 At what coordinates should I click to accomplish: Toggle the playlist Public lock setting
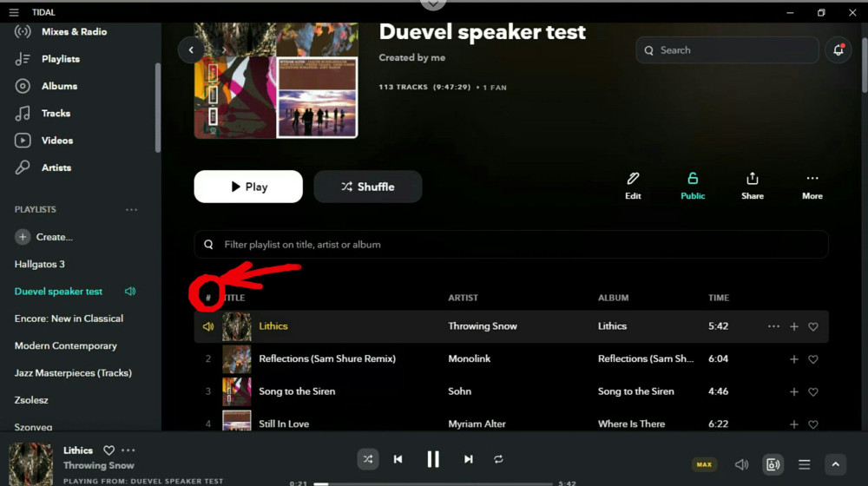[693, 186]
